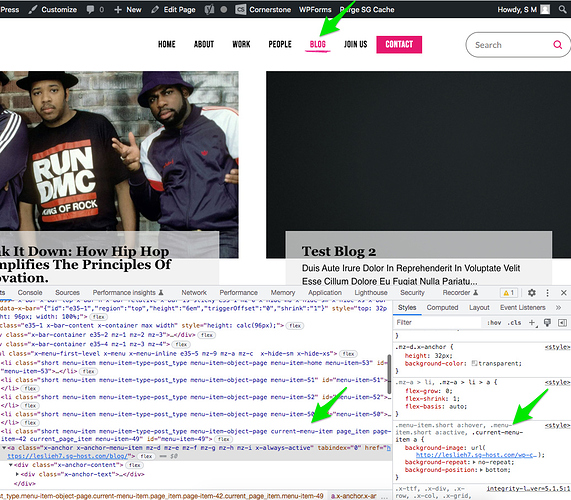Click the warnings badge showing 1
Screen dimensions: 571x500
tap(509, 293)
